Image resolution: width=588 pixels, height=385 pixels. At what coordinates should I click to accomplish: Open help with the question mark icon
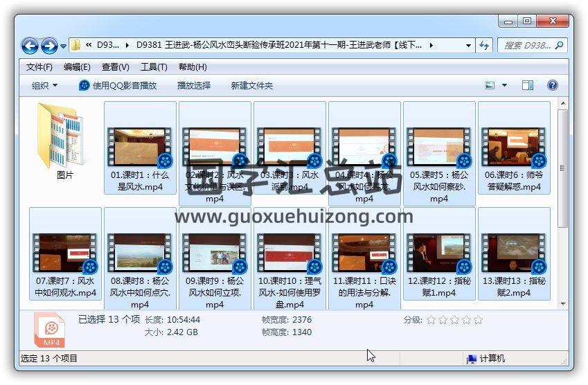point(553,85)
